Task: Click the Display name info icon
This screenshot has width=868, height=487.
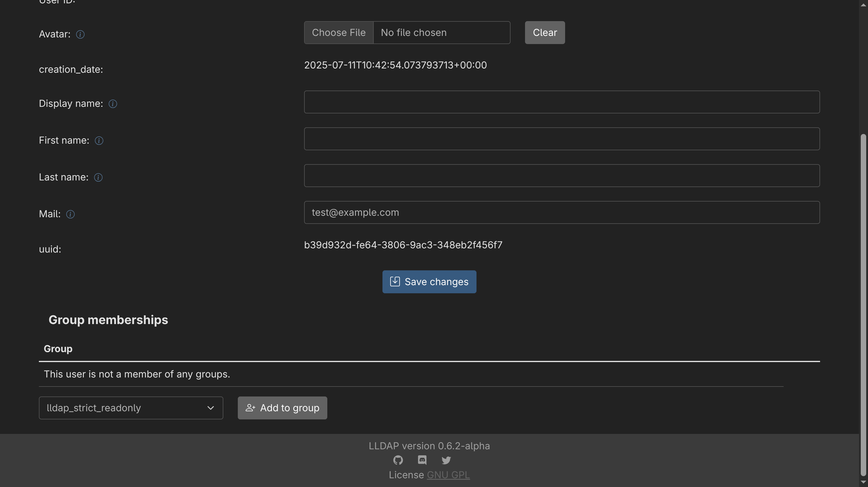Action: 112,104
